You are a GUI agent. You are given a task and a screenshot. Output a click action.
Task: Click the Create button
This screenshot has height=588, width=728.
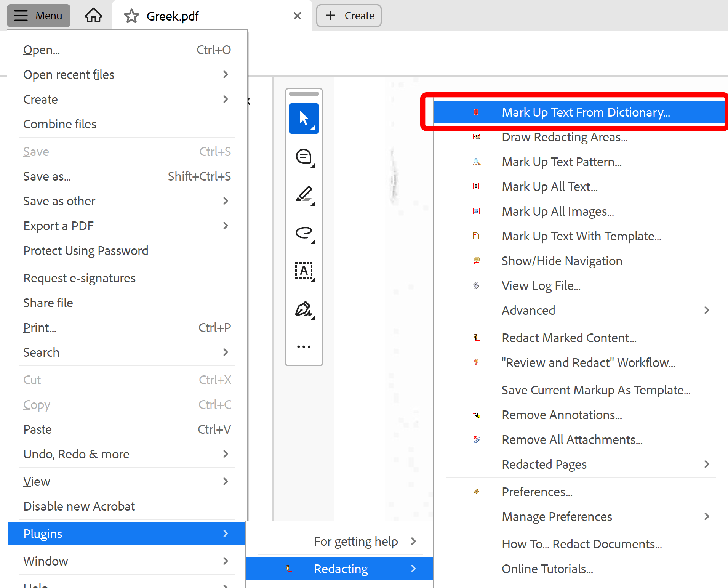(349, 16)
